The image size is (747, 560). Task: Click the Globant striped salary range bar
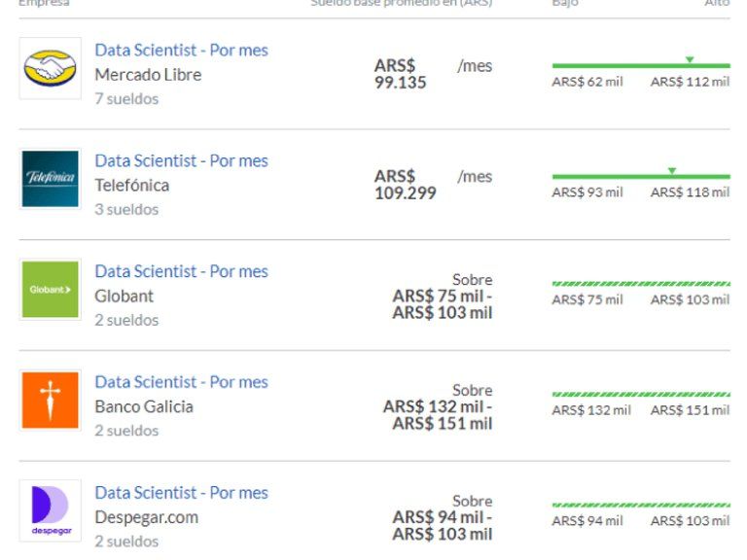(640, 284)
